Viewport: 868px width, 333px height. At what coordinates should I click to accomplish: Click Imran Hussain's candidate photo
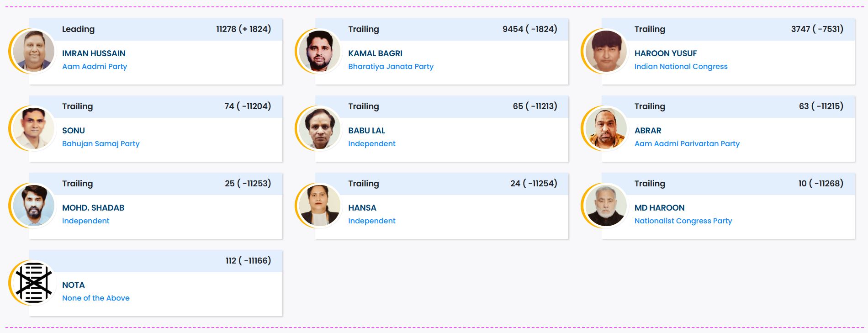point(34,51)
